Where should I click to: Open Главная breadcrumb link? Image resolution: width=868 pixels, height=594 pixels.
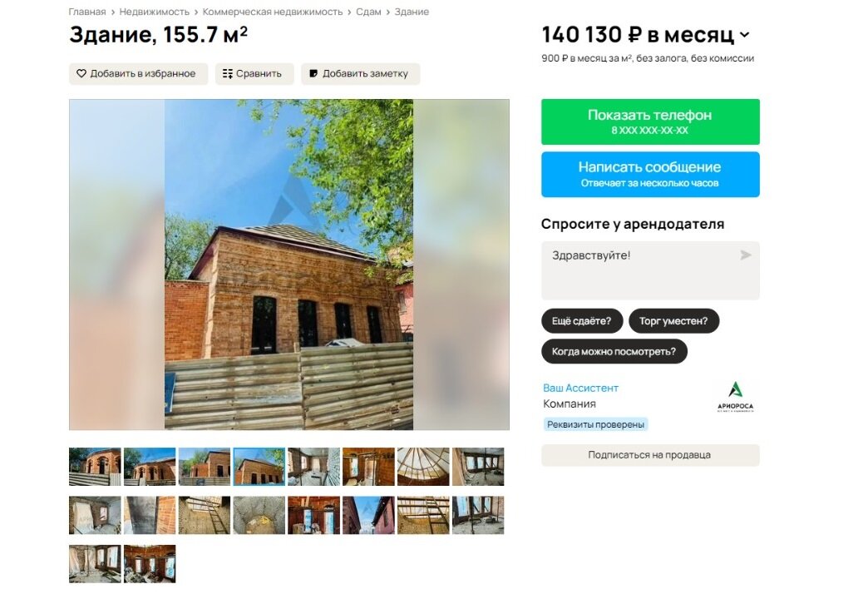pos(87,12)
